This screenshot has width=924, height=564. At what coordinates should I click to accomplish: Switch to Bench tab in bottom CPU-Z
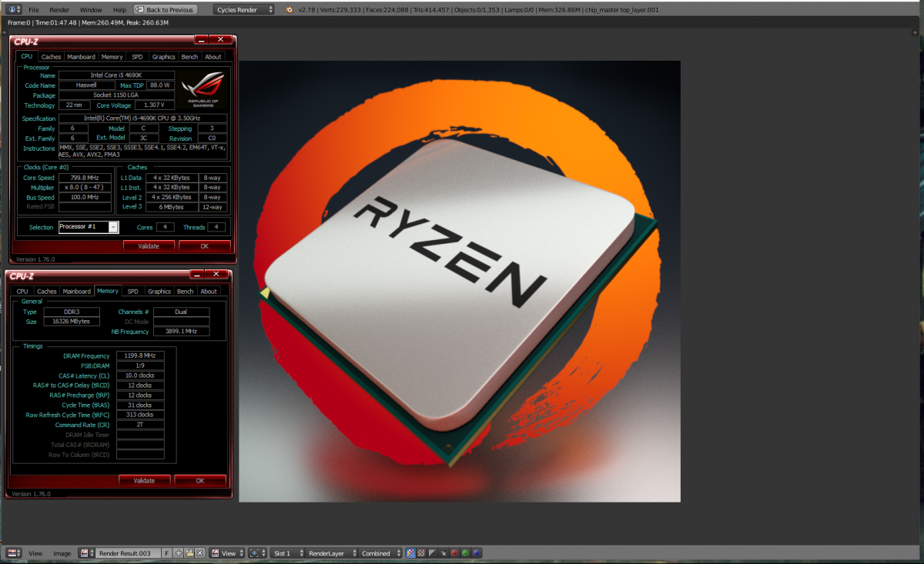186,291
